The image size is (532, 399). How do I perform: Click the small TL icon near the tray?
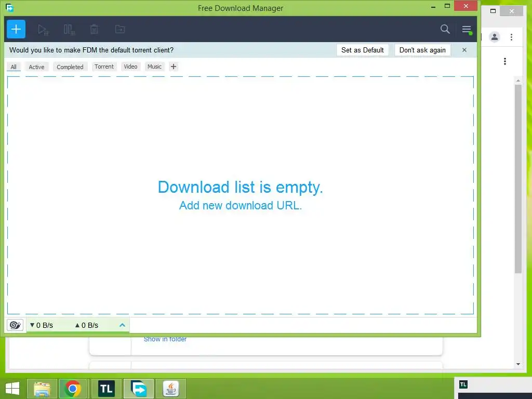pyautogui.click(x=463, y=384)
